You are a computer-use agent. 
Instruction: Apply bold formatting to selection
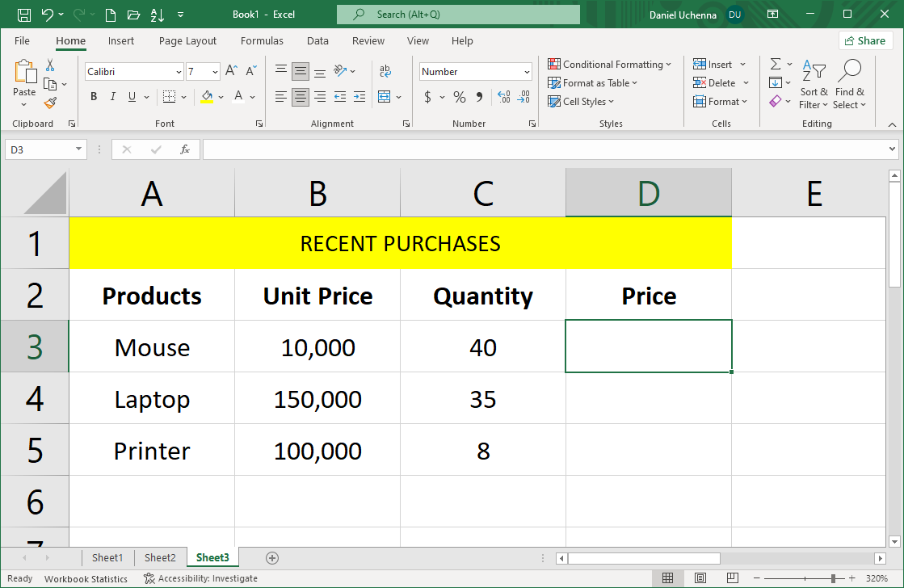tap(93, 96)
